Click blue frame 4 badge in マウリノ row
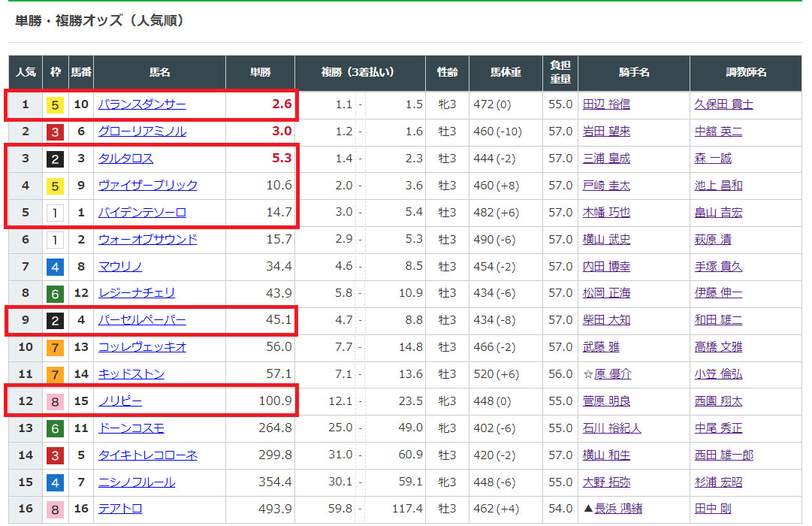 pos(56,266)
